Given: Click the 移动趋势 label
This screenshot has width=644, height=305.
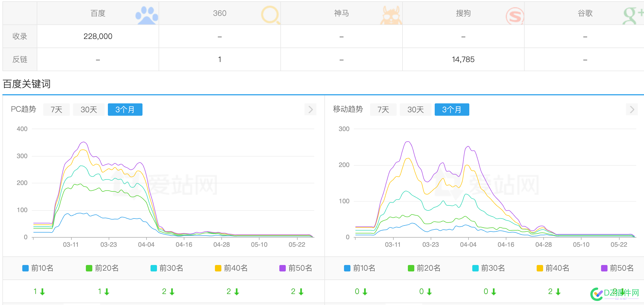Looking at the screenshot, I should pos(348,109).
